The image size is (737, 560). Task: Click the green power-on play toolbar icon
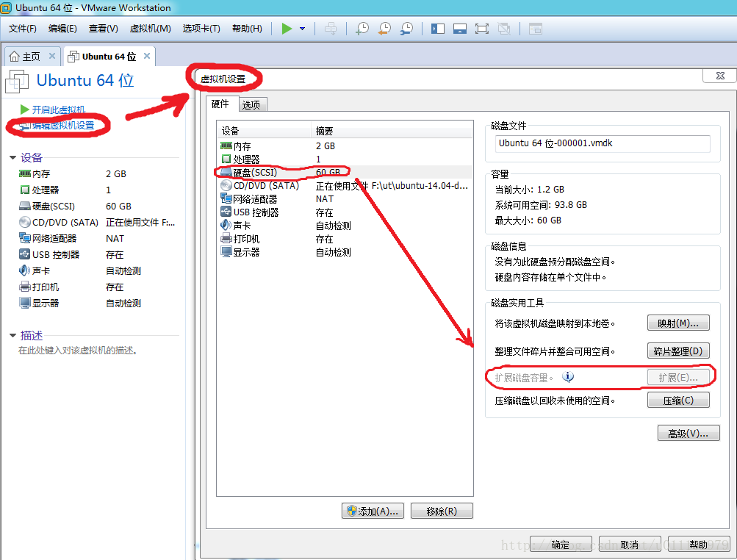(x=287, y=29)
